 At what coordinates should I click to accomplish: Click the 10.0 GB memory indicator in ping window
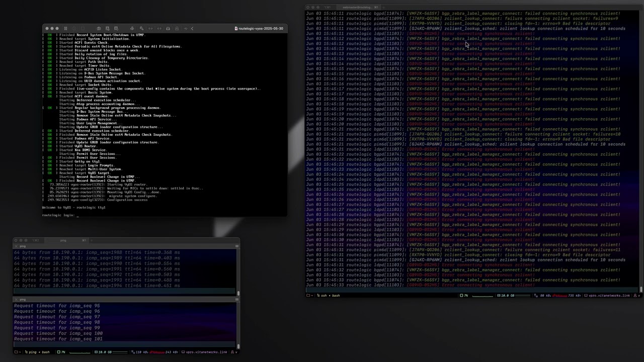(103, 352)
